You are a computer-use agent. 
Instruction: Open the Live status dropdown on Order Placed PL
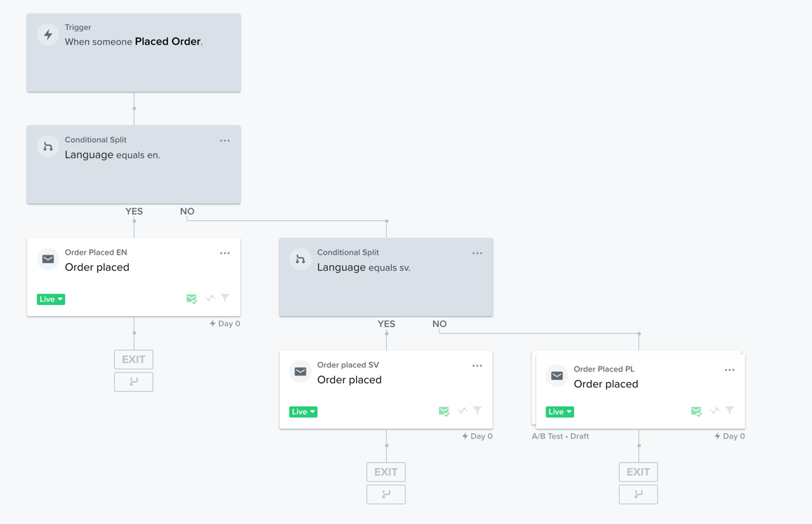pyautogui.click(x=560, y=411)
